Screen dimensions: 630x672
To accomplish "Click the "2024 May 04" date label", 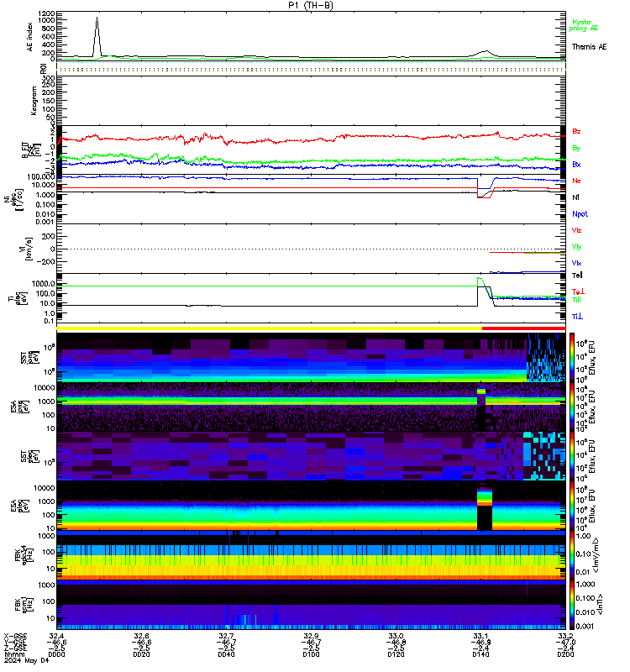I will pyautogui.click(x=27, y=660).
